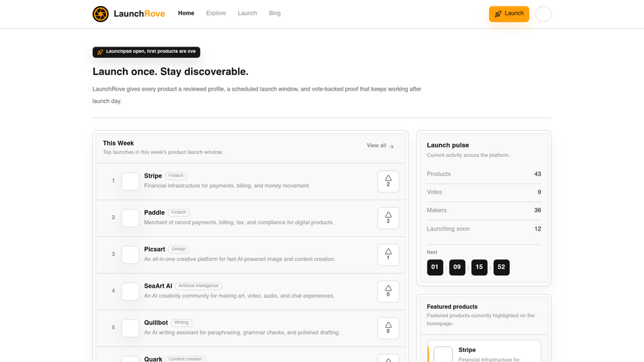Click the Featured products heading
The image size is (644, 362).
pos(452,306)
